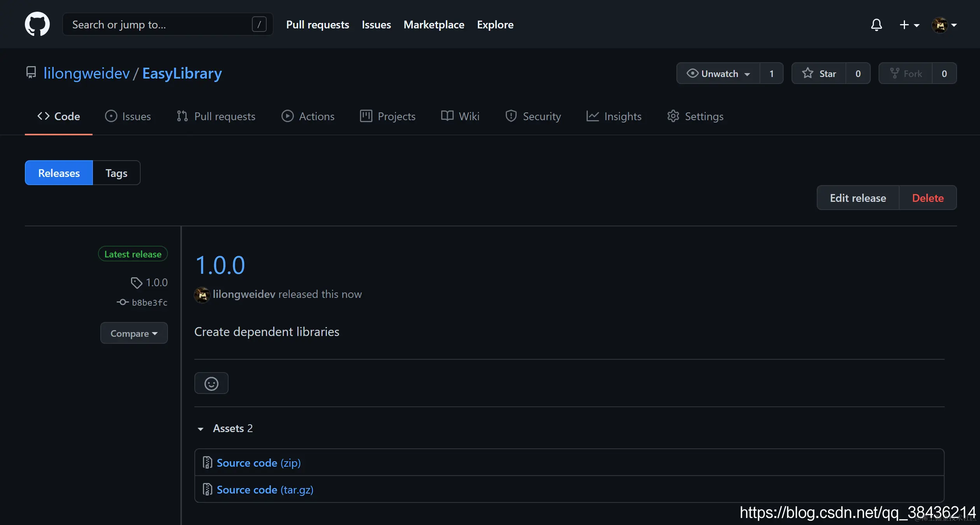Image resolution: width=980 pixels, height=525 pixels.
Task: Open the plus create-new menu
Action: pyautogui.click(x=909, y=25)
